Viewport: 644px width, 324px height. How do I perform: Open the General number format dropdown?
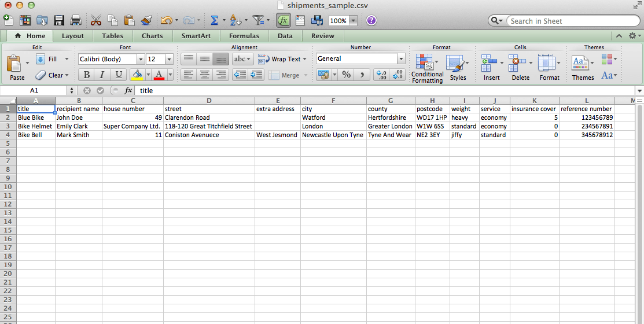point(401,59)
